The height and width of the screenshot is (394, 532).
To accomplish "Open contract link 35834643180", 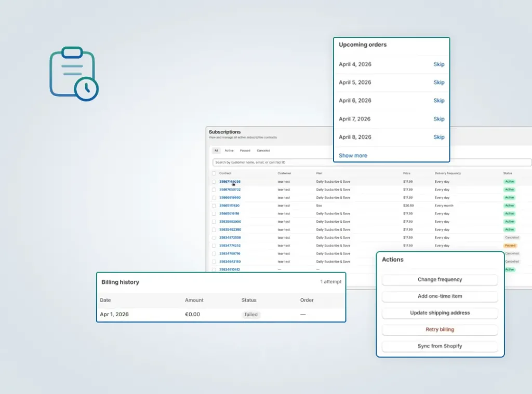I will coord(230,262).
